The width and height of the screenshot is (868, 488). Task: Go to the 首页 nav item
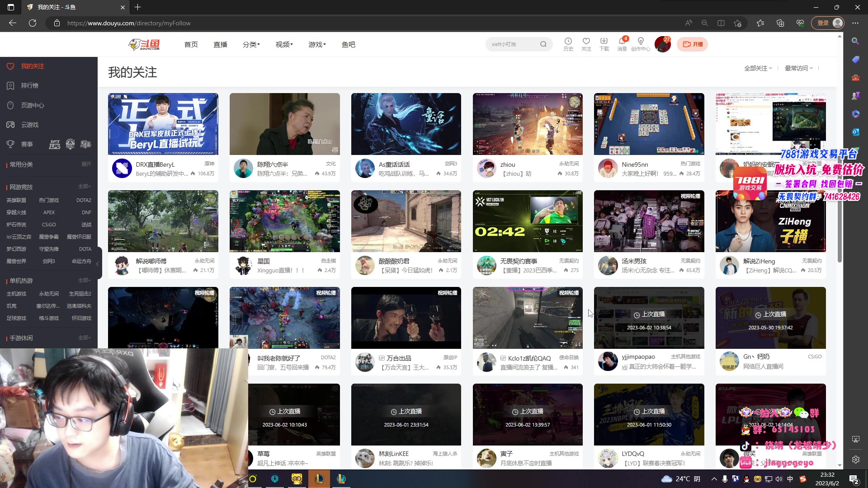191,44
